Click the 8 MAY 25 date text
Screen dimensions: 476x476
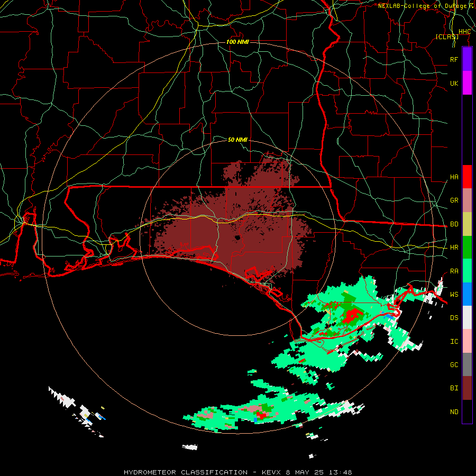click(305, 472)
